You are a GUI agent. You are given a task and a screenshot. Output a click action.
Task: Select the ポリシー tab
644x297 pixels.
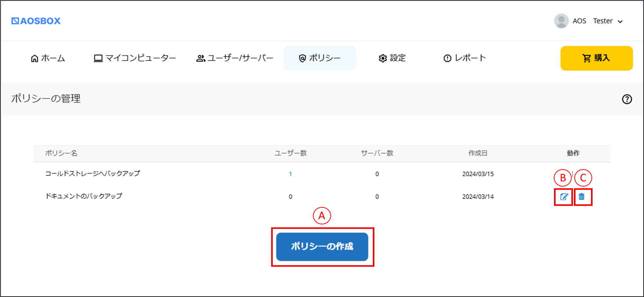pyautogui.click(x=320, y=58)
